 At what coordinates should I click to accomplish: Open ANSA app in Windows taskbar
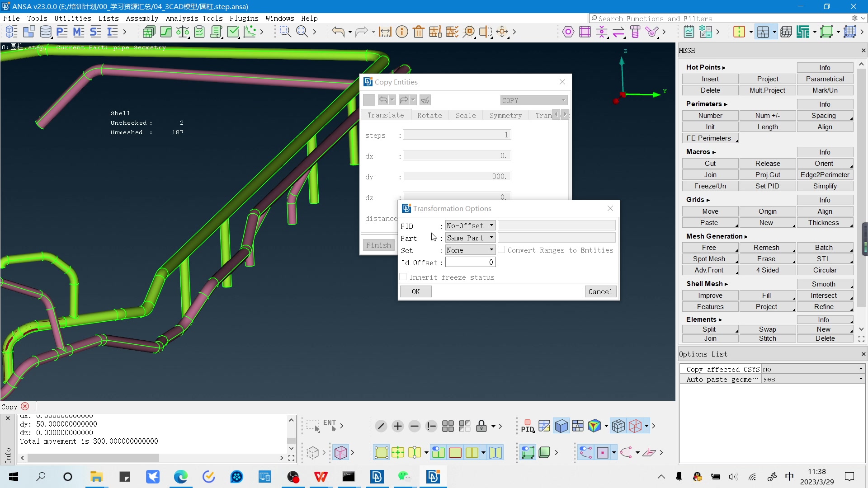433,477
